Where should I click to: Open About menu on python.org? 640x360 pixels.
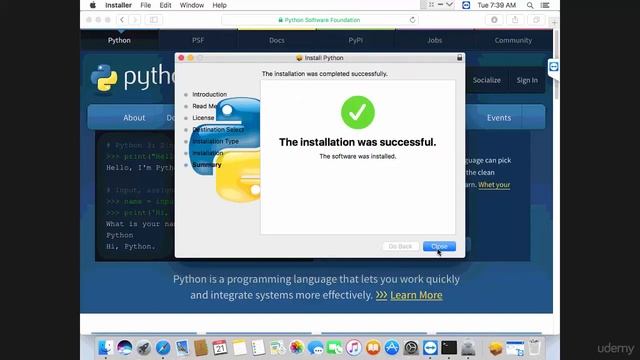point(134,118)
